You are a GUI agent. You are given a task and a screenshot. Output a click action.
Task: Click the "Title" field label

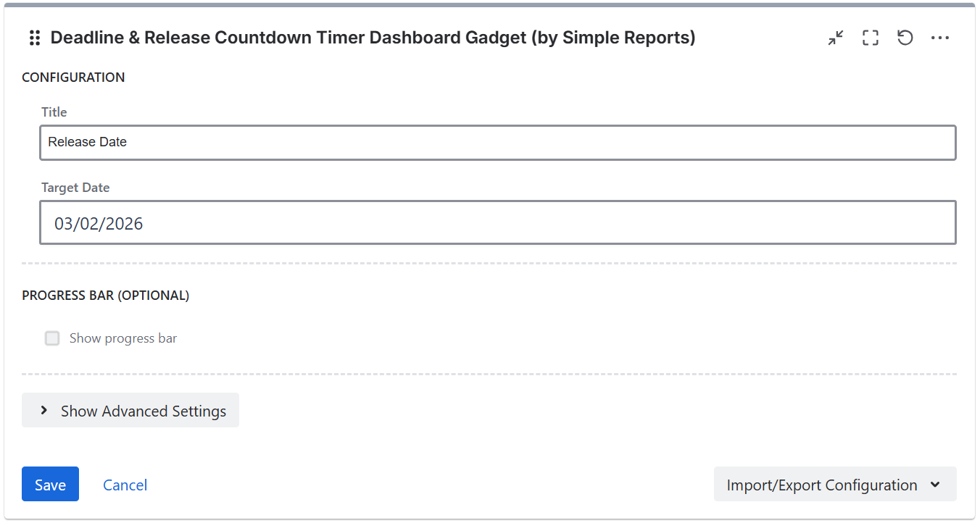click(x=54, y=112)
